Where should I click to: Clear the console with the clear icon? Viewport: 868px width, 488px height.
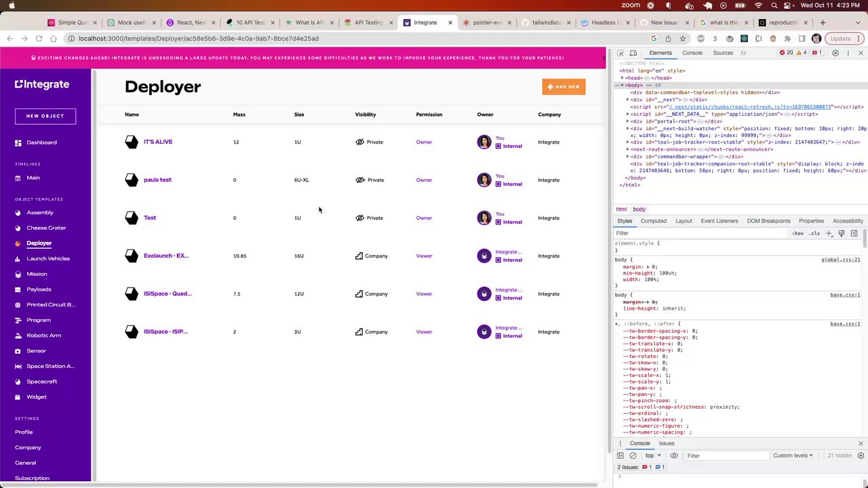pos(633,455)
